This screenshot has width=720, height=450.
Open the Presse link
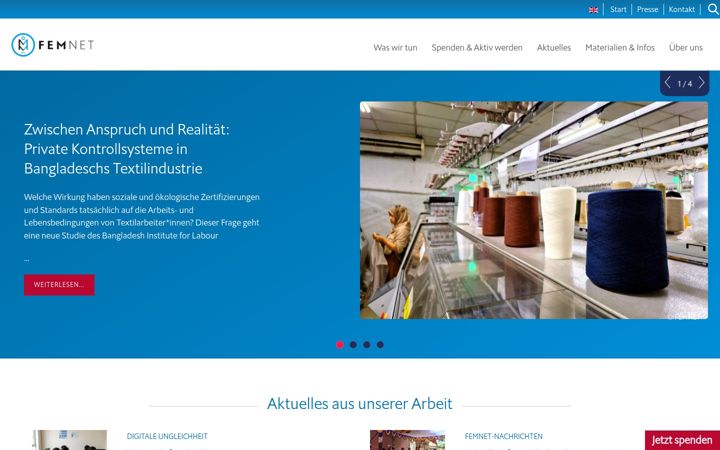point(647,9)
